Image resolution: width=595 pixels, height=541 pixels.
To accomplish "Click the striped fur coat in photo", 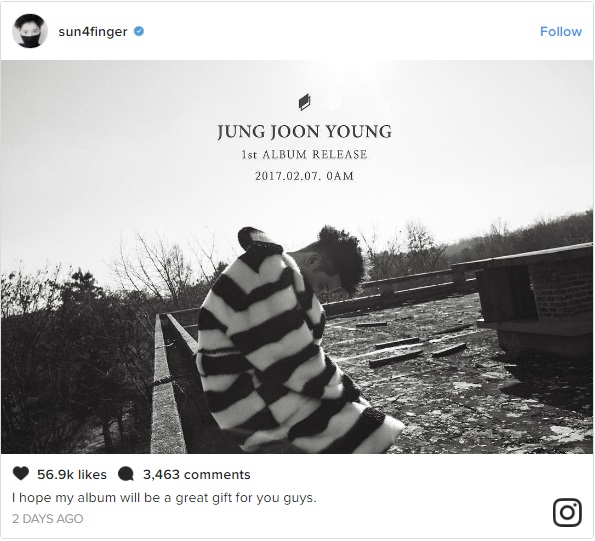I will click(288, 349).
